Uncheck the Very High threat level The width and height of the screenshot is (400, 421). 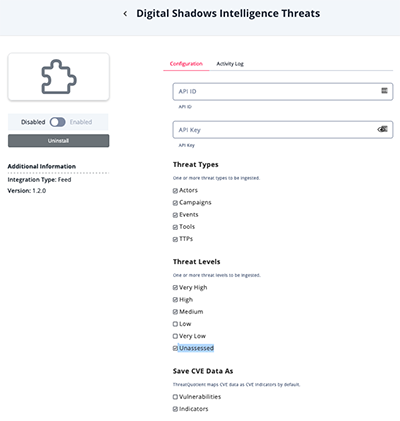pyautogui.click(x=175, y=288)
